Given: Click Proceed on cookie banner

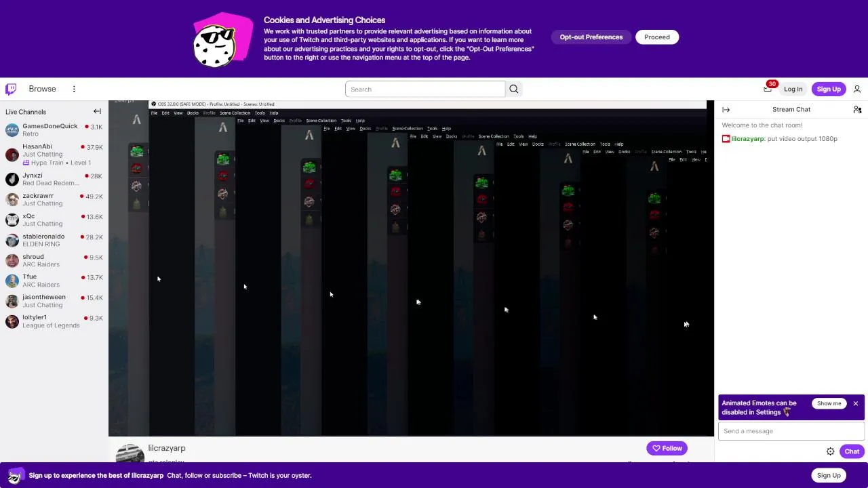Looking at the screenshot, I should (657, 37).
